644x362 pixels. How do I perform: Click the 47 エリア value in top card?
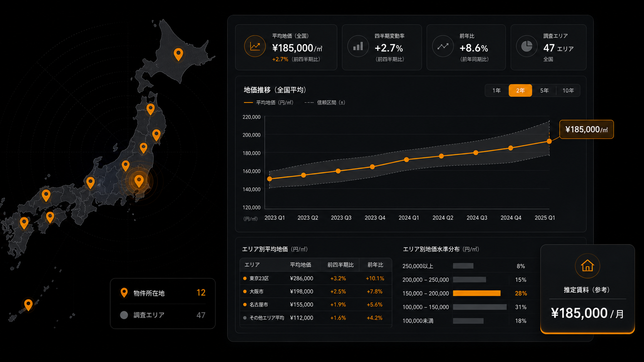(558, 48)
